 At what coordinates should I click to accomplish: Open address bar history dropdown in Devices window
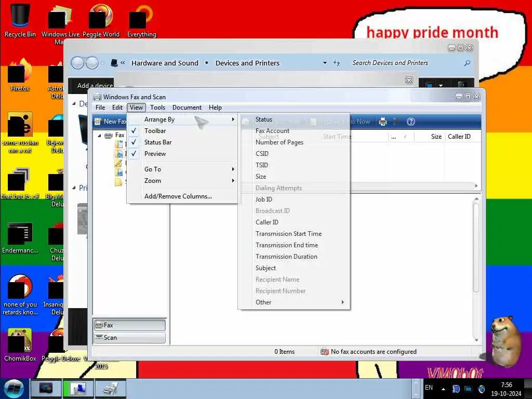click(325, 63)
